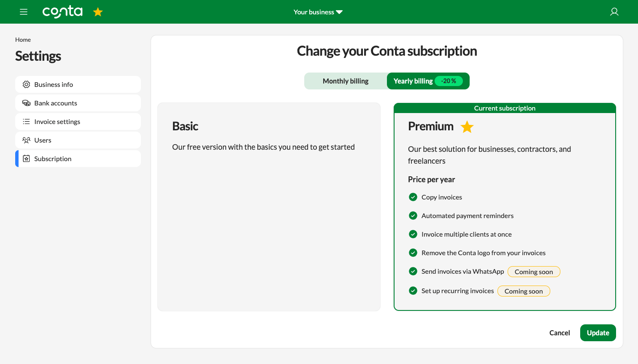Click the Subscription badge icon
This screenshot has height=364, width=638.
(26, 159)
